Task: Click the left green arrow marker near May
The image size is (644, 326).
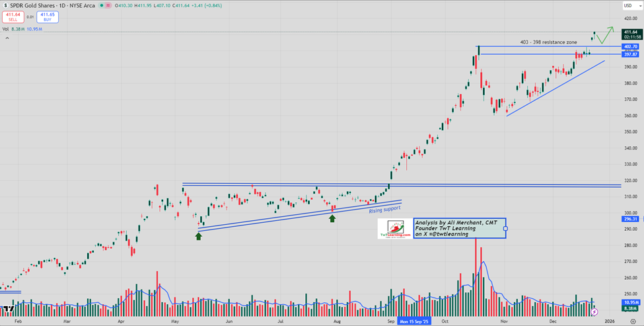Action: (199, 235)
